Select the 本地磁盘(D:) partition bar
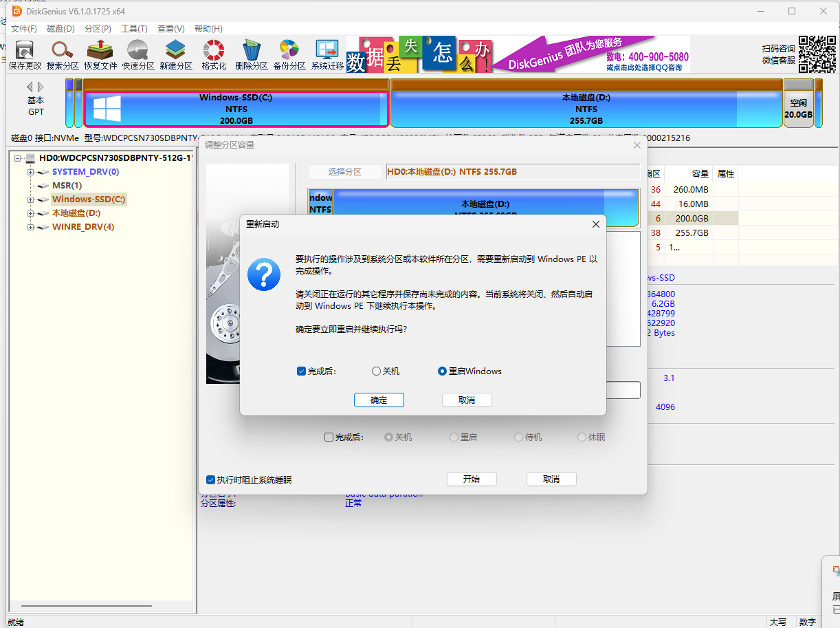The height and width of the screenshot is (628, 840). [586, 109]
